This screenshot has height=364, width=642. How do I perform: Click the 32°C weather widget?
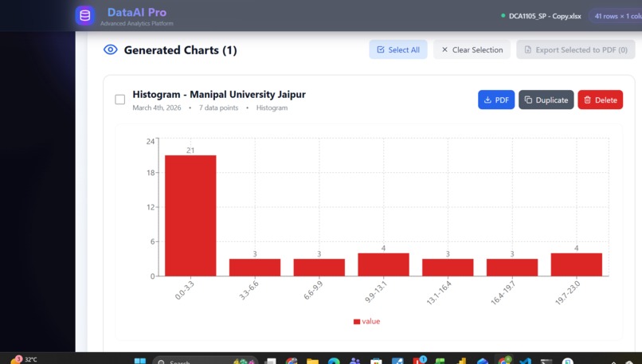[23, 359]
